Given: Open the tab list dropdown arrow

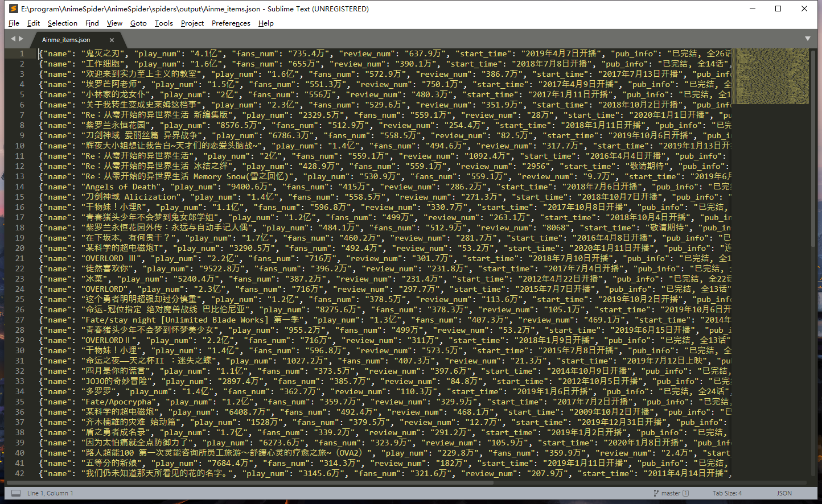Looking at the screenshot, I should coord(807,39).
